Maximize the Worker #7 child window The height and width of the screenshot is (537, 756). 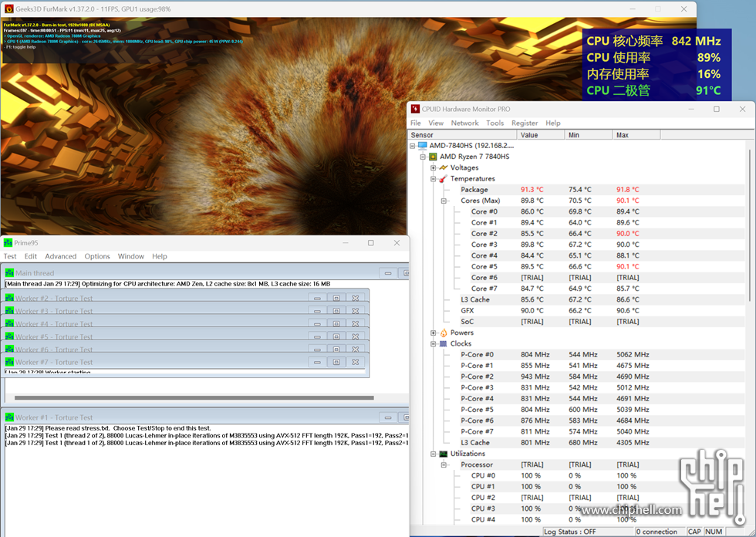[x=336, y=362]
